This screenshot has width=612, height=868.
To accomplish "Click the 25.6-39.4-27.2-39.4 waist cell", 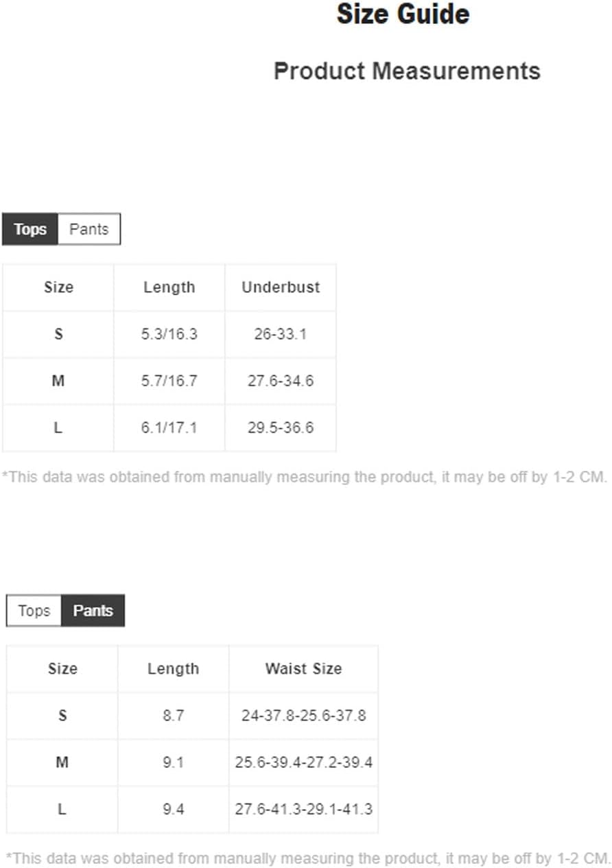I will (303, 762).
